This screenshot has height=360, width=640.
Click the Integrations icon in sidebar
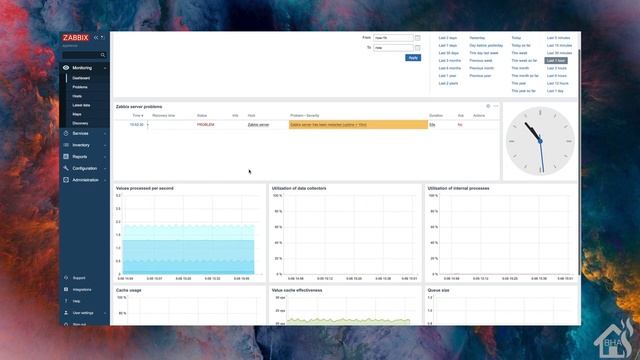(x=66, y=289)
